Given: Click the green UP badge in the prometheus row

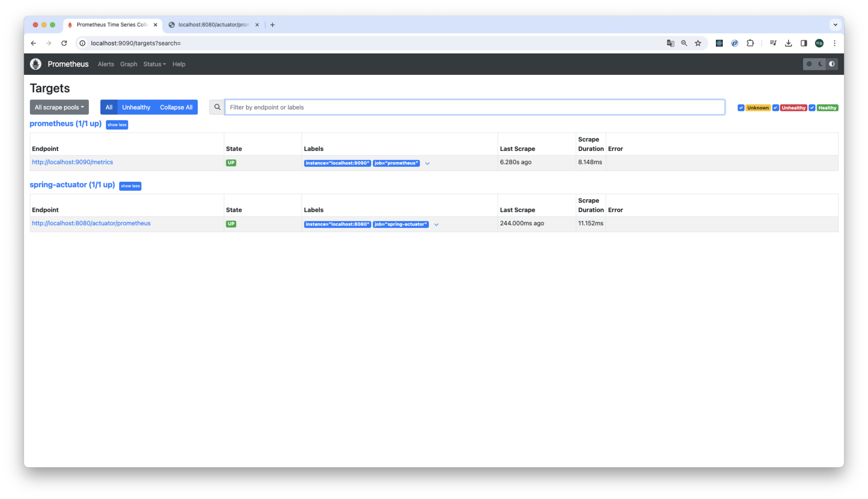Looking at the screenshot, I should click(231, 163).
